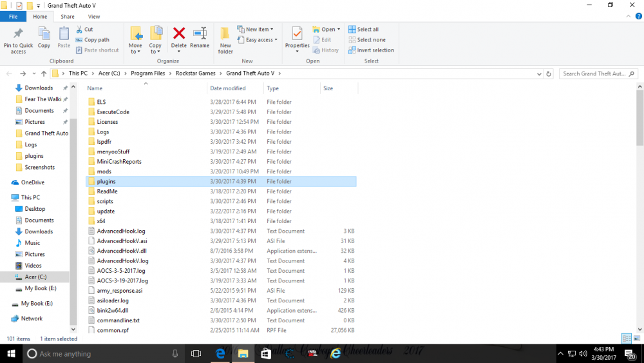Open the Copy to dropdown
The width and height of the screenshot is (644, 363).
pyautogui.click(x=155, y=48)
